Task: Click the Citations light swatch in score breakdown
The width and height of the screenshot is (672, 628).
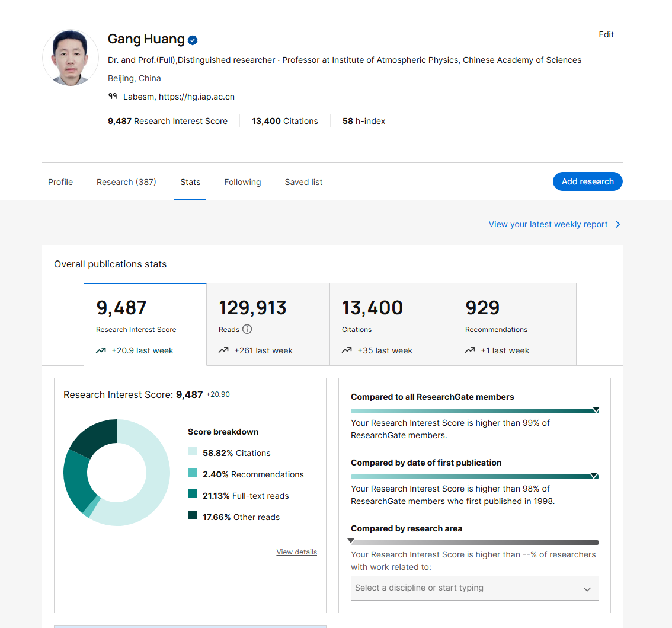Action: tap(193, 451)
